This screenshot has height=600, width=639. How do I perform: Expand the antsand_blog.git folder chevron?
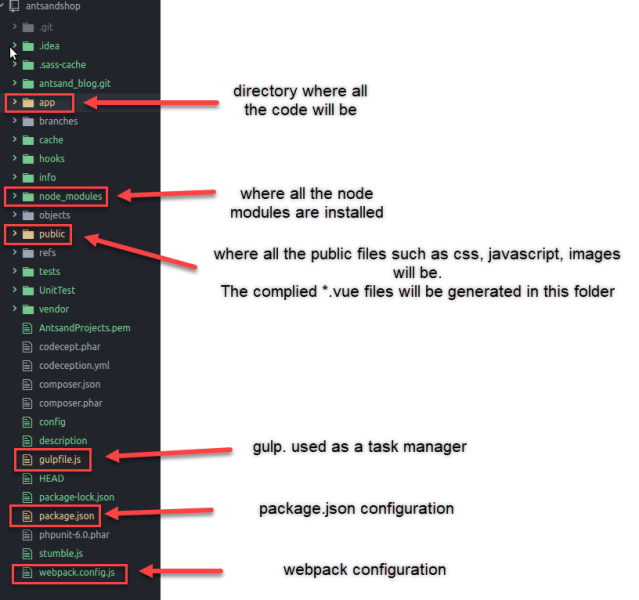15,83
